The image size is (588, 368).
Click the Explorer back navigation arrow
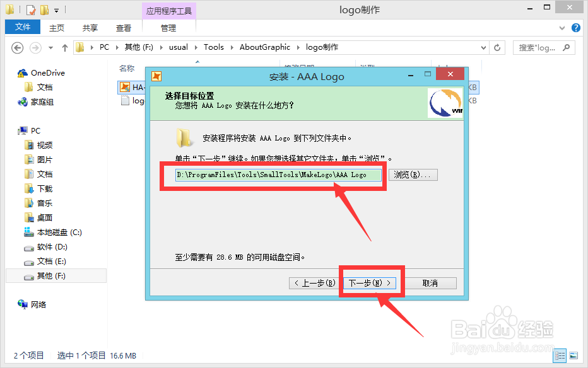17,48
